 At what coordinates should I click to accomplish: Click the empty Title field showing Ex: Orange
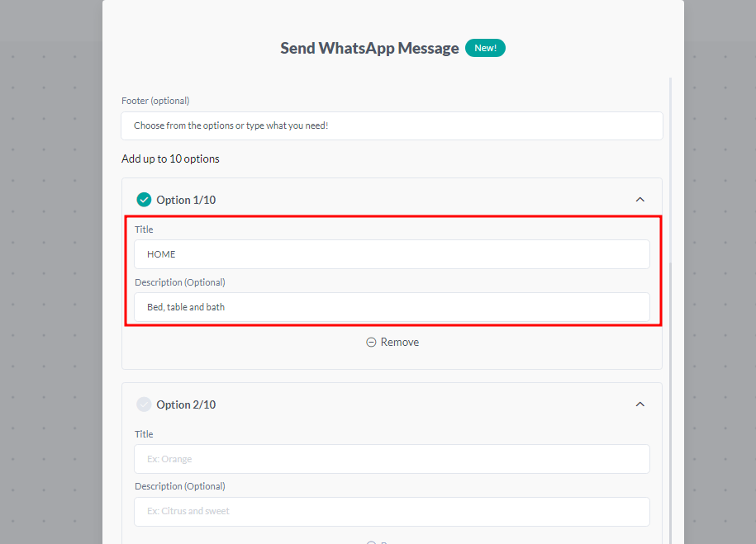[392, 458]
